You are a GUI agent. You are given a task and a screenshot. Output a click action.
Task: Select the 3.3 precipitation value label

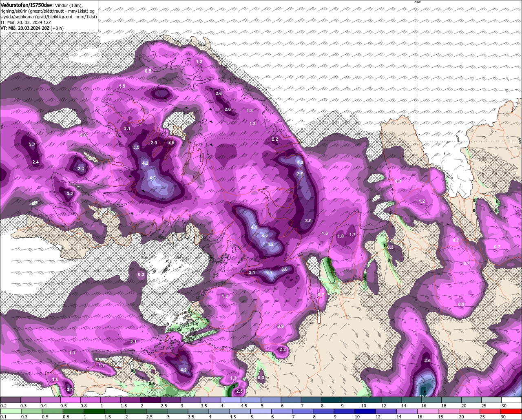(x=81, y=168)
